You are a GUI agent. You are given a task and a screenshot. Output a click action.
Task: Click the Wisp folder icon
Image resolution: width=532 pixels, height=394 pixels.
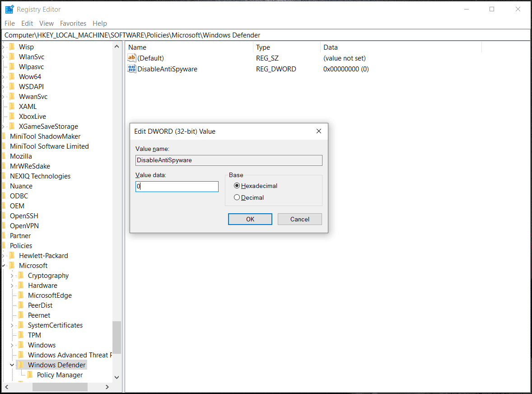12,47
